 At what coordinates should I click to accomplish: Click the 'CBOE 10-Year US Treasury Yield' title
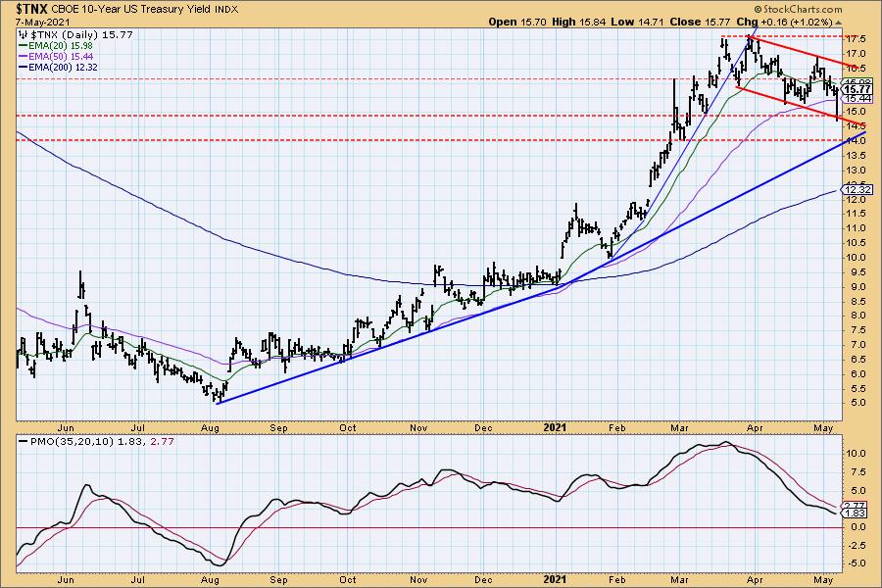(x=132, y=10)
